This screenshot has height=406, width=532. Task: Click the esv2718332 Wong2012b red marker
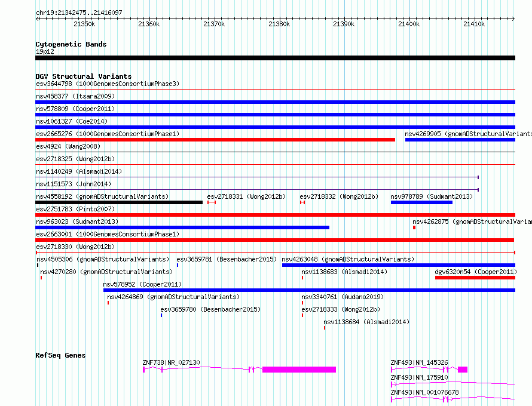point(302,202)
